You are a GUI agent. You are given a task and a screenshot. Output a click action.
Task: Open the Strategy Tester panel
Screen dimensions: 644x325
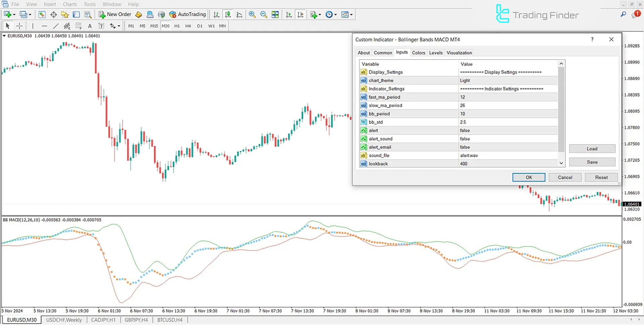tap(88, 14)
